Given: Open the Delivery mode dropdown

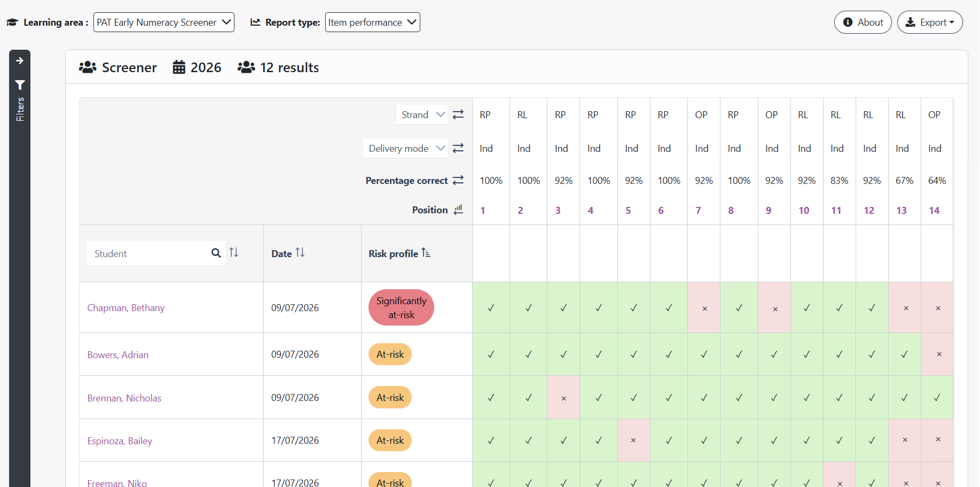Looking at the screenshot, I should coord(405,148).
